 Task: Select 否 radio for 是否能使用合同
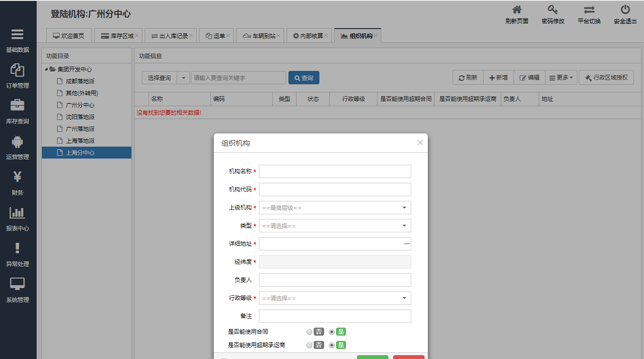310,332
